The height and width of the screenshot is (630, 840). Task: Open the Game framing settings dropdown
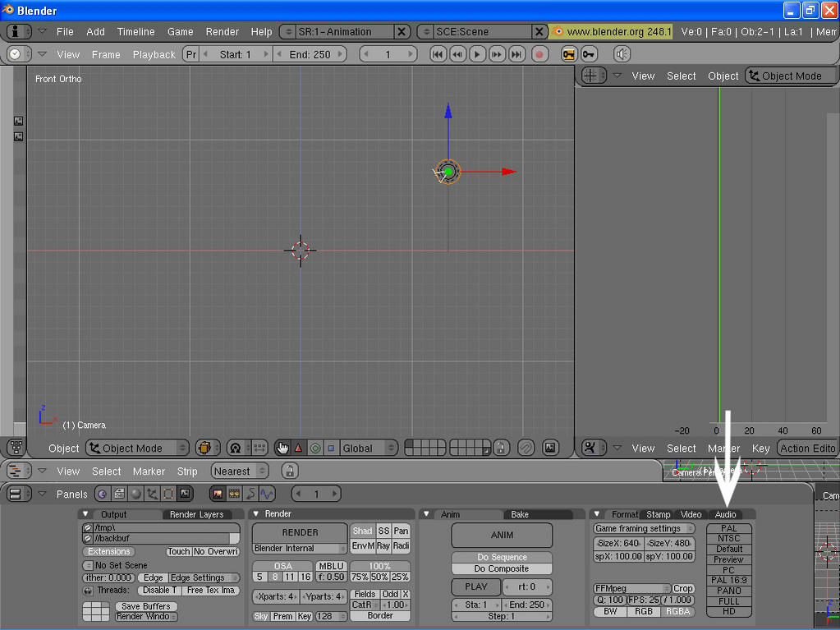coord(644,529)
